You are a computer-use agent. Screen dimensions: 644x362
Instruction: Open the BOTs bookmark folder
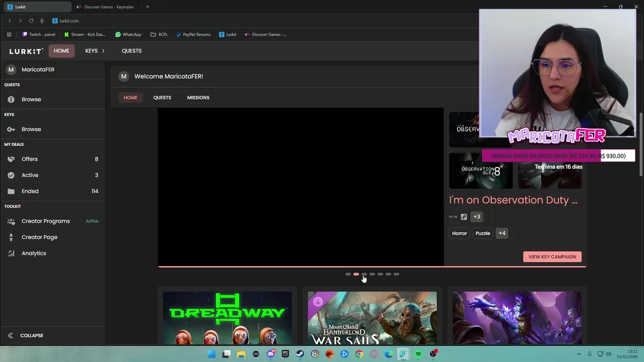point(159,35)
